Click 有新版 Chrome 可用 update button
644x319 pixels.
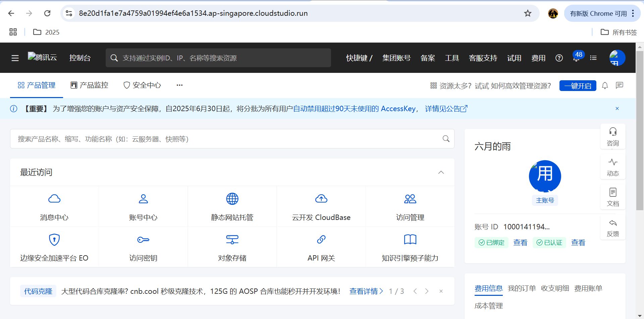(602, 13)
